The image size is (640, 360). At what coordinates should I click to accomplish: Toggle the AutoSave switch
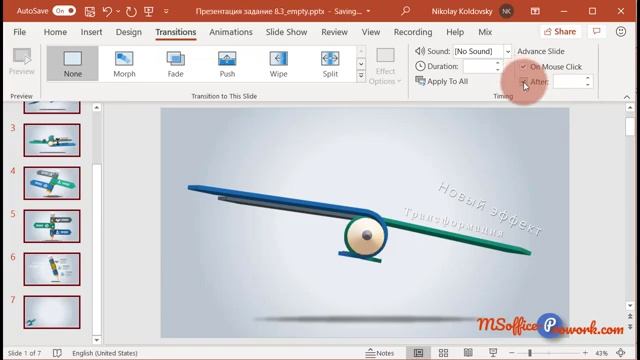[64, 11]
